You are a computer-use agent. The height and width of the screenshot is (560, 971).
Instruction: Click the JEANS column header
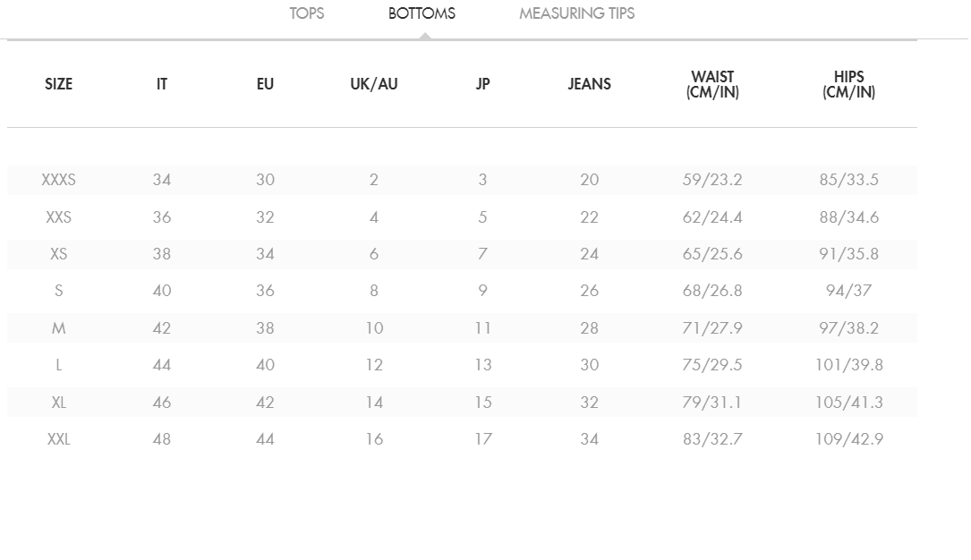[x=589, y=84]
